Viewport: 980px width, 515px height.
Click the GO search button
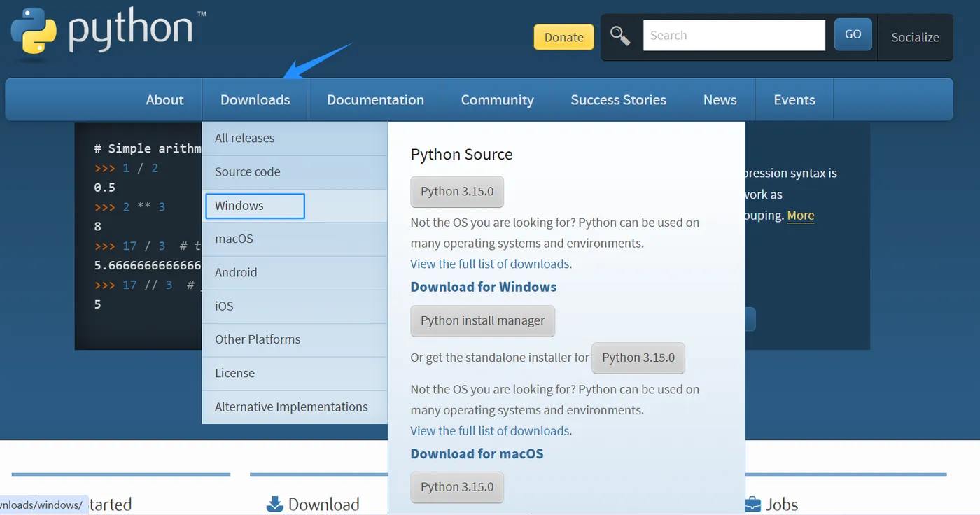coord(853,35)
